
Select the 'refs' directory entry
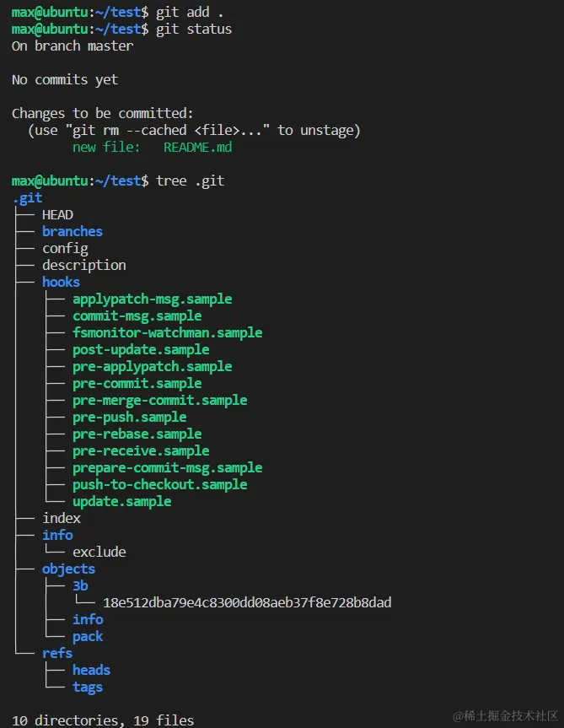point(57,653)
